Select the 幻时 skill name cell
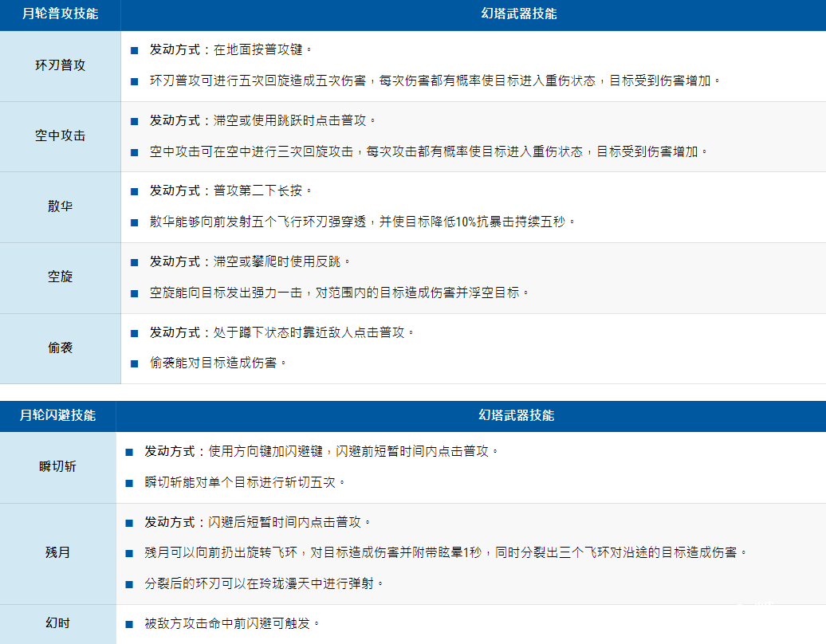The image size is (826, 644). click(57, 624)
